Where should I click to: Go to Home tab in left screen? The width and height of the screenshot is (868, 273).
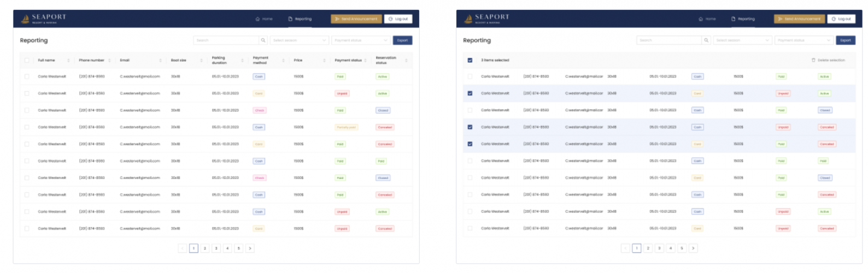pos(264,19)
